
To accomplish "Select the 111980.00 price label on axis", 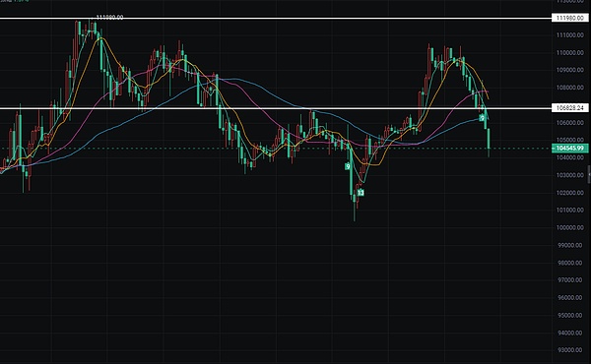I will [569, 18].
